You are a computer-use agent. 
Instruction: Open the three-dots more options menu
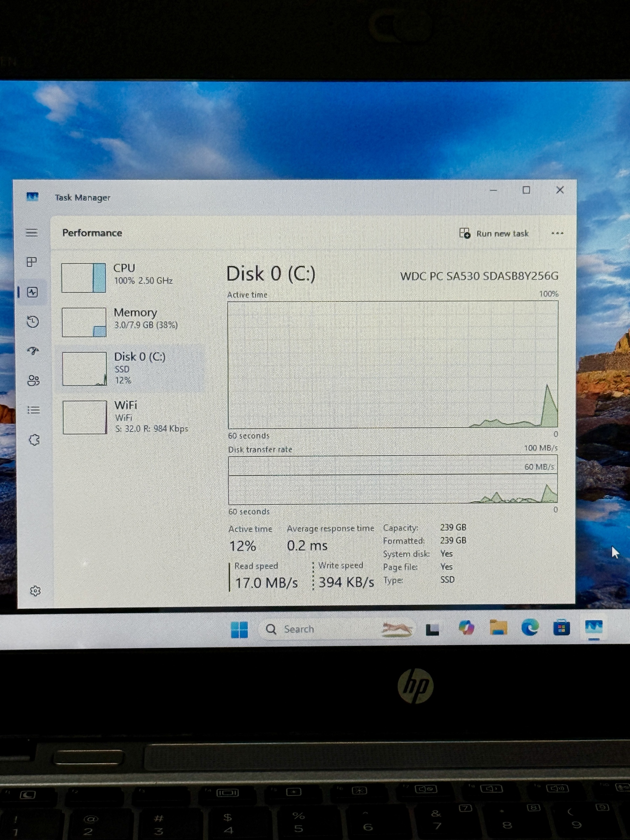[557, 233]
